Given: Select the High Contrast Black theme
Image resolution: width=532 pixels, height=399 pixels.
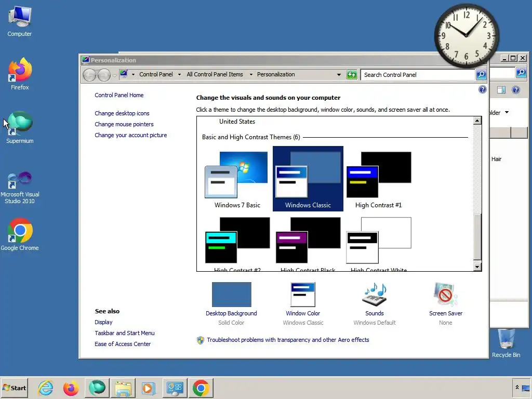Looking at the screenshot, I should pos(308,244).
